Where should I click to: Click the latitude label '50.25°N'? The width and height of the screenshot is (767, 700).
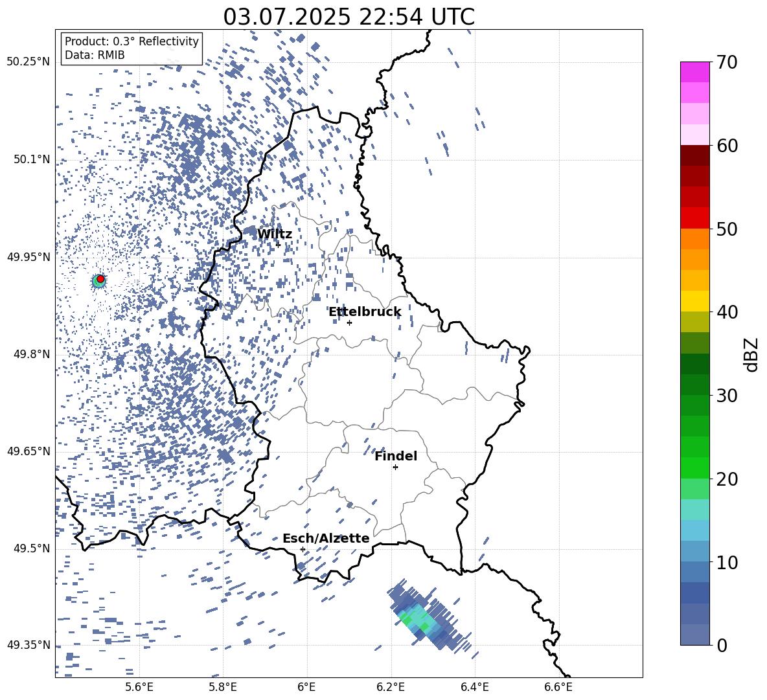coord(29,62)
